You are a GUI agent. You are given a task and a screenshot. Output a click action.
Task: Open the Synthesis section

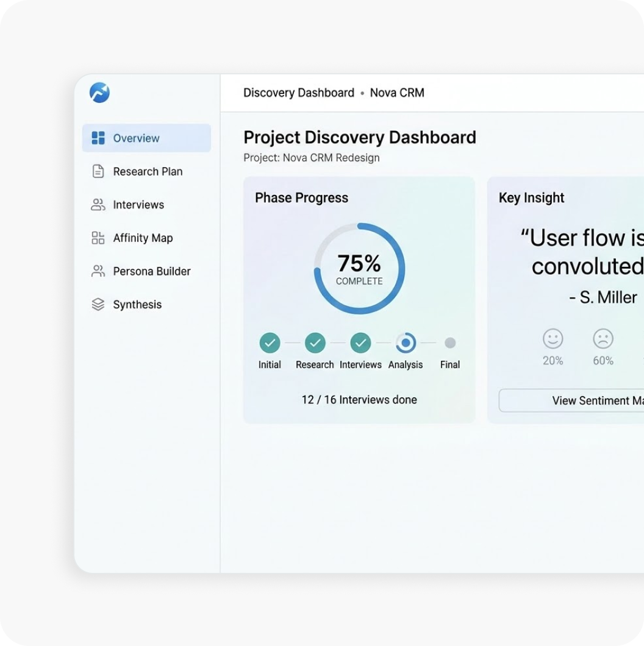coord(146,305)
